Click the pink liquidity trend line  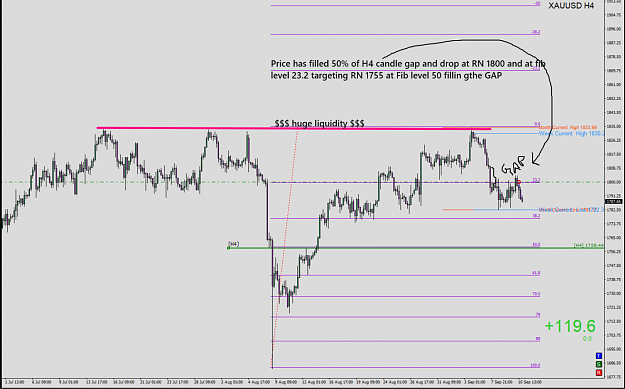tap(294, 128)
